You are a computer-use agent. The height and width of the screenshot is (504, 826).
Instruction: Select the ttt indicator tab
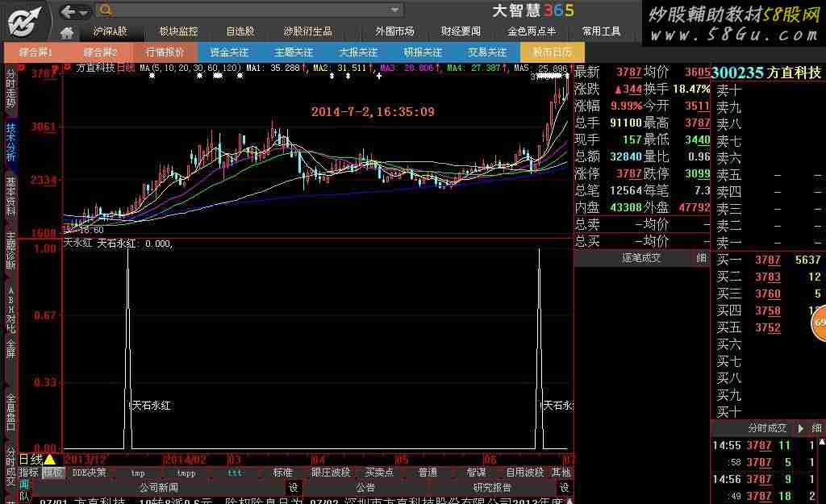(235, 473)
